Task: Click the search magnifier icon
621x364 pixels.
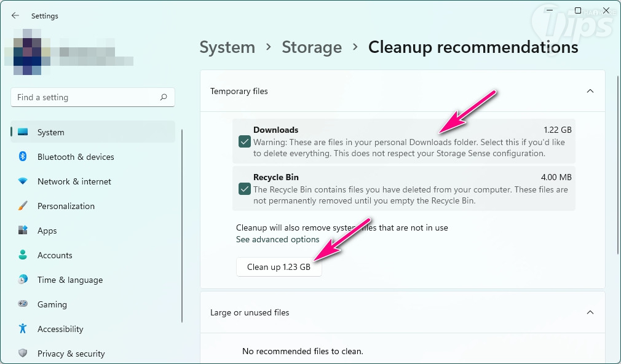Action: point(164,97)
